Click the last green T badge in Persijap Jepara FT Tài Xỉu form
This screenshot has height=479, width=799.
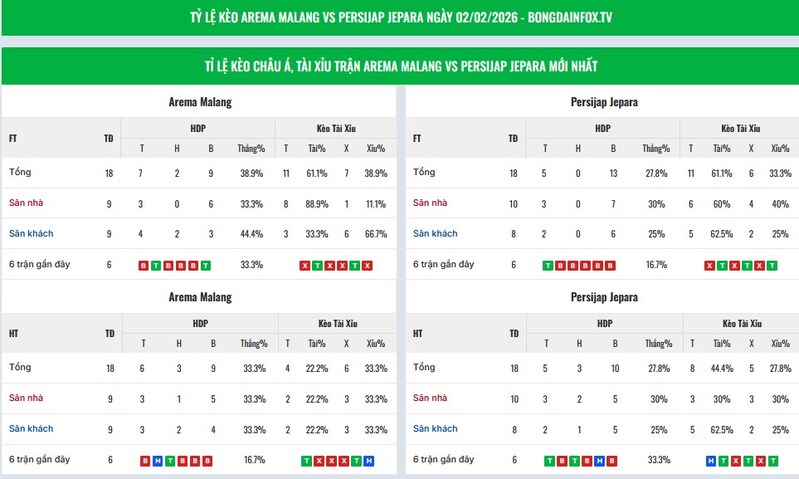(772, 265)
